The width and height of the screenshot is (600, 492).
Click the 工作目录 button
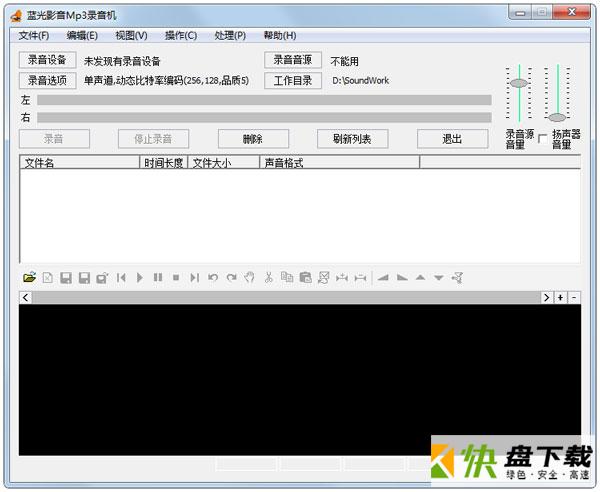(x=293, y=80)
